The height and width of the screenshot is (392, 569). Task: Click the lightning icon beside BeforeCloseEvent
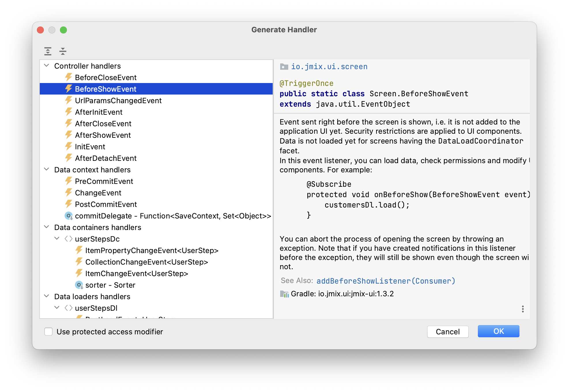68,77
